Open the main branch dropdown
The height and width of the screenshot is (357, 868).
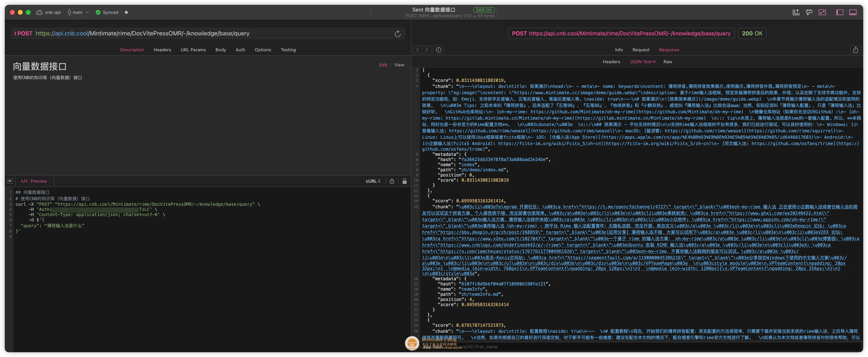[x=78, y=13]
